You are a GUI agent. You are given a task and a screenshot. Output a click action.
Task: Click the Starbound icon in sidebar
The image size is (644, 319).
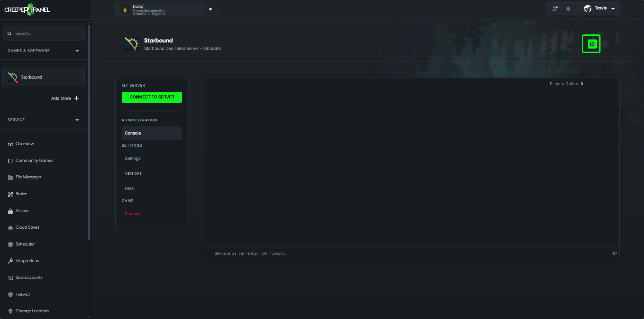pos(13,77)
